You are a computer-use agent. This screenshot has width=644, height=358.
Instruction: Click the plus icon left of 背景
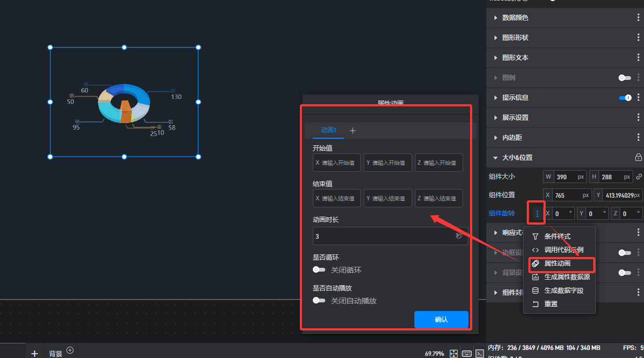35,354
